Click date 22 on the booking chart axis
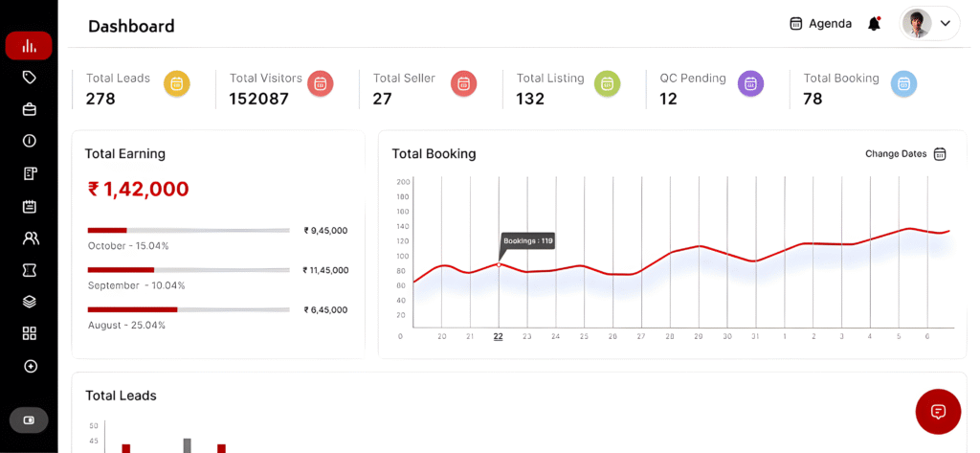Image resolution: width=980 pixels, height=453 pixels. (498, 336)
